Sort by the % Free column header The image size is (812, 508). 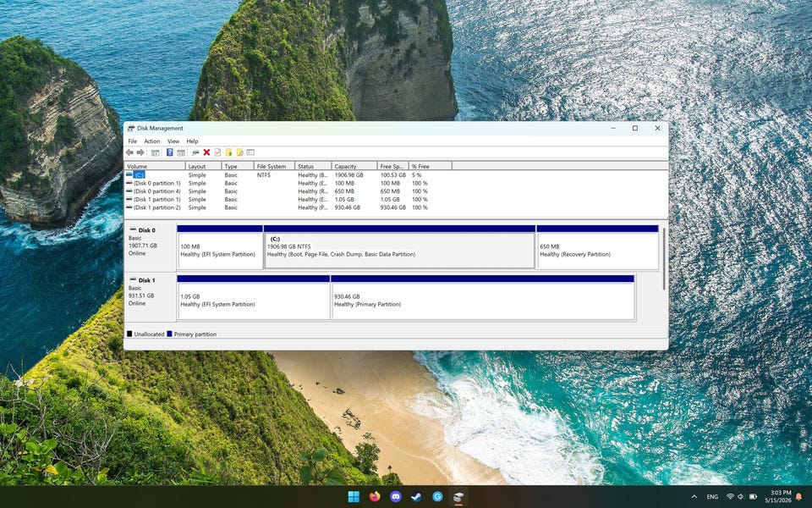[430, 167]
